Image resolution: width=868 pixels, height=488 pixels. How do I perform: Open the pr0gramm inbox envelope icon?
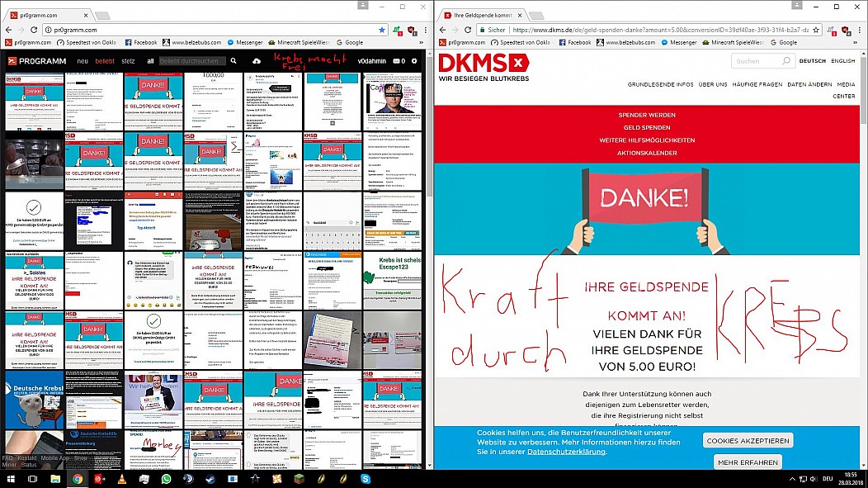pos(396,61)
